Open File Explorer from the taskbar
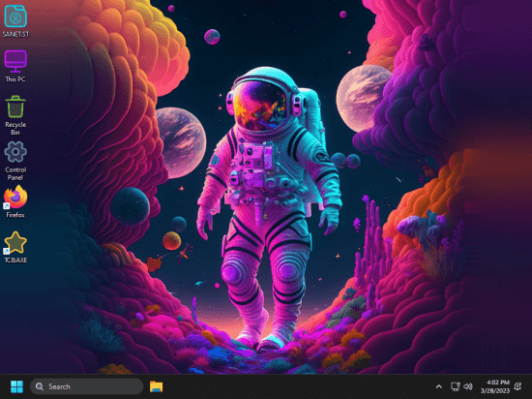Viewport: 532px width, 399px height. [x=156, y=386]
